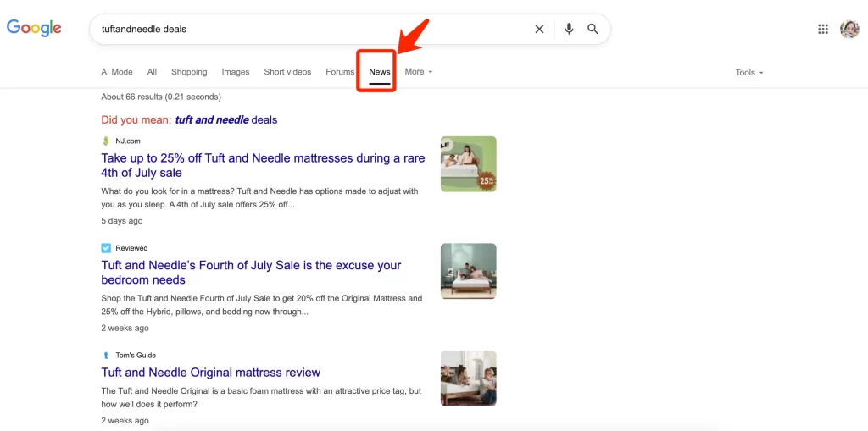Switch to the AI Mode tab
Screen dimensions: 868x431
click(x=117, y=72)
